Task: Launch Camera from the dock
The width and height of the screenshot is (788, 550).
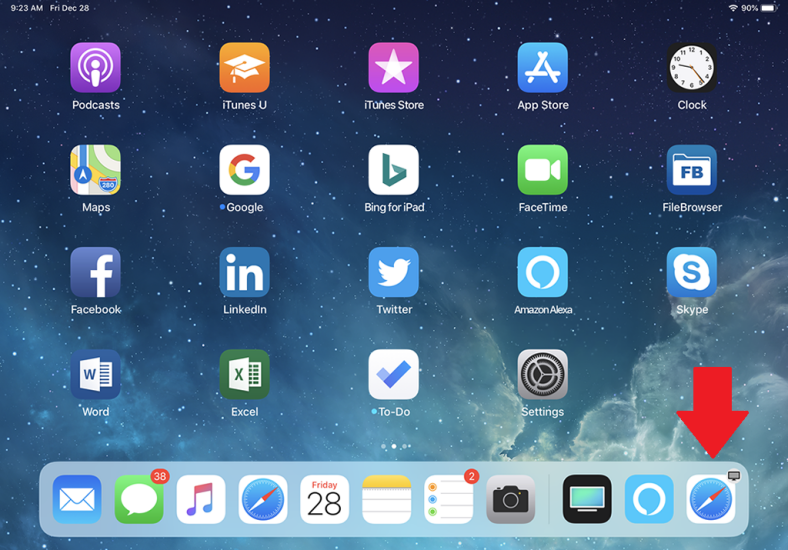Action: tap(511, 499)
